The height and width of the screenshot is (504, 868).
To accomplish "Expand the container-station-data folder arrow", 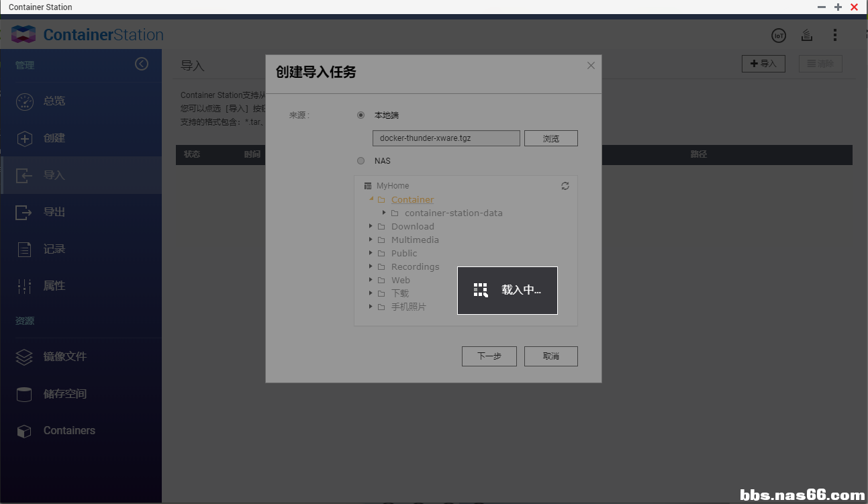I will pyautogui.click(x=384, y=213).
